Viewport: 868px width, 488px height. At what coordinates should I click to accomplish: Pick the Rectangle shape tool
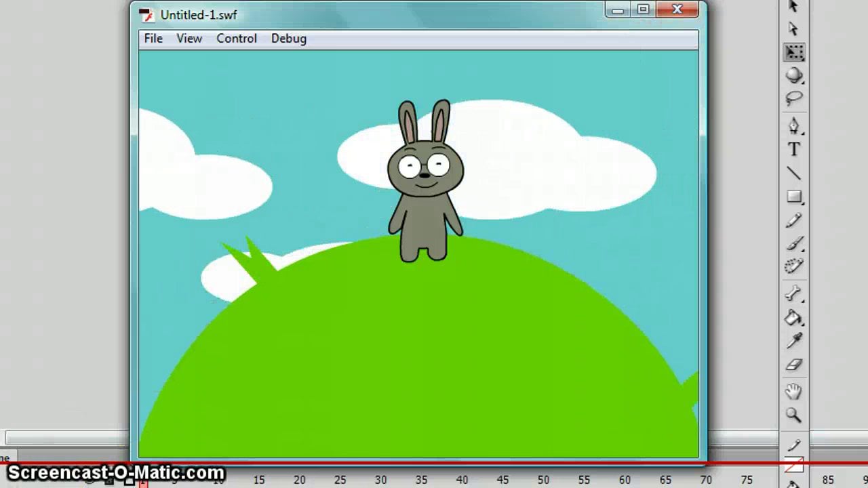[x=794, y=197]
